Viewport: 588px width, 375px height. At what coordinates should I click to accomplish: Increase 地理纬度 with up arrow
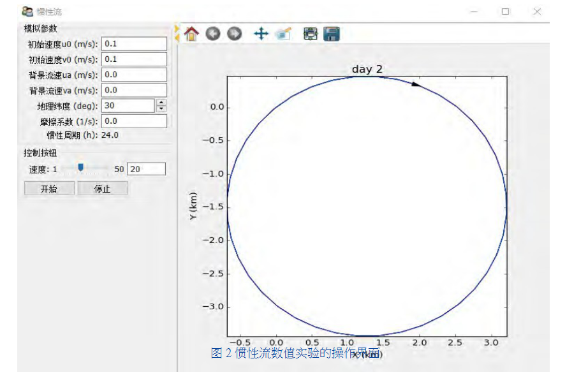(x=161, y=103)
